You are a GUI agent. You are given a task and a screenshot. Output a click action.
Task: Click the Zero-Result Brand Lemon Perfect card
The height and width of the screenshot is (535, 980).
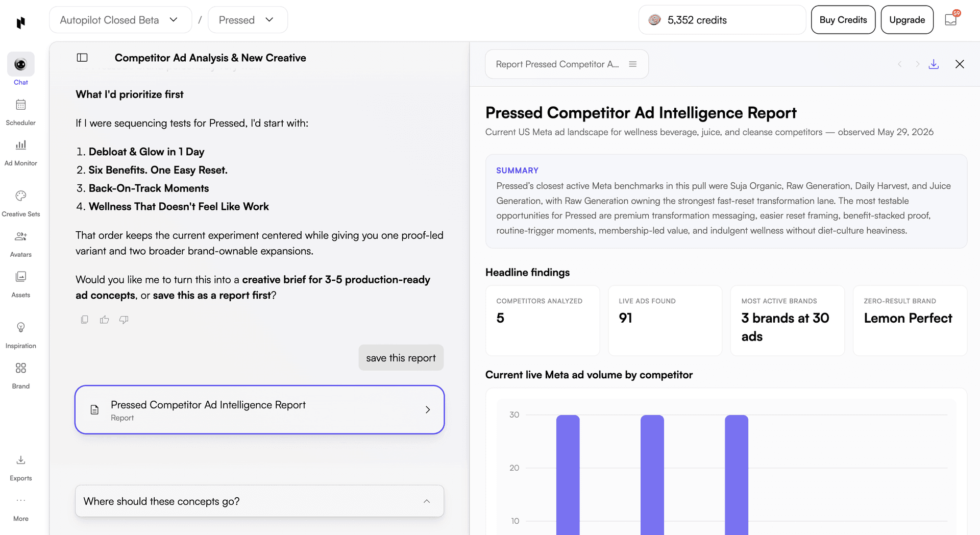(910, 321)
